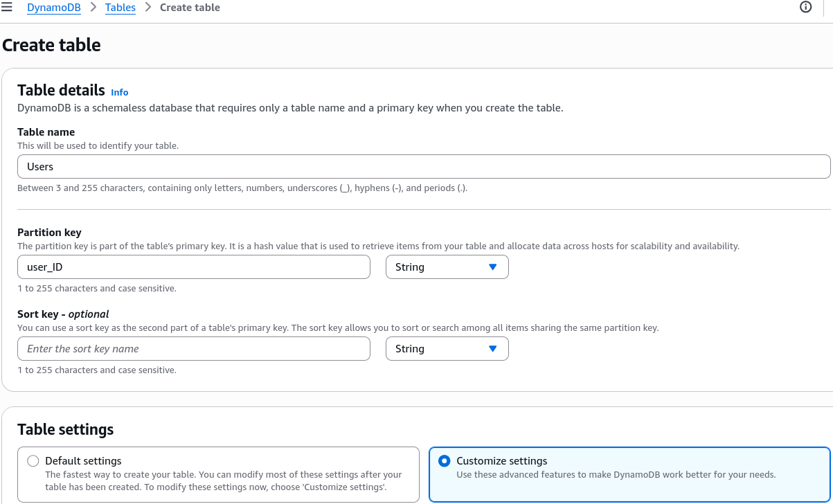Go to DynamoDB breadcrumb link
This screenshot has width=833, height=504.
point(54,8)
